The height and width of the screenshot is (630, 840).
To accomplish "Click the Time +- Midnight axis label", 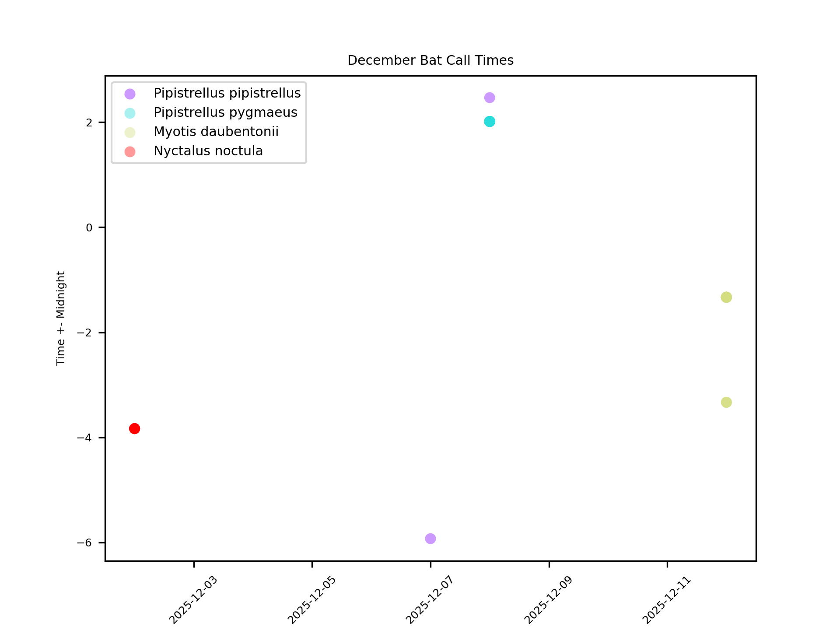I will click(61, 318).
